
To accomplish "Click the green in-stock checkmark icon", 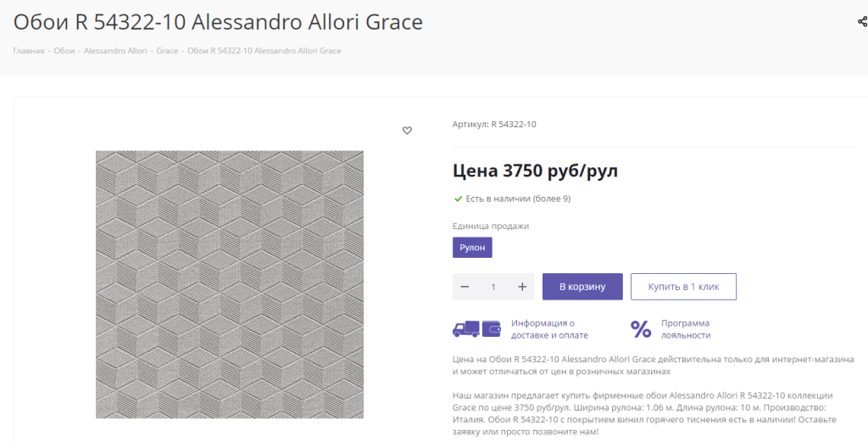I will [x=459, y=199].
